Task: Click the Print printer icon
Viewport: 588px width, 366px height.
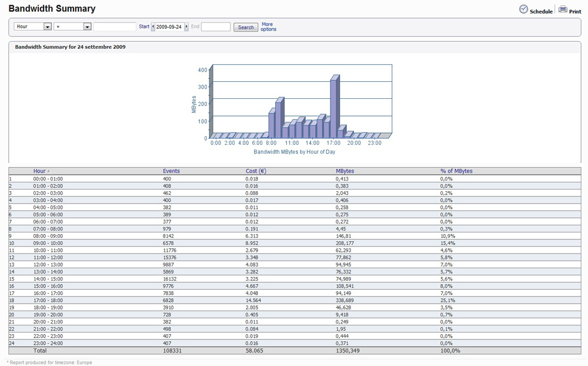Action: point(563,9)
